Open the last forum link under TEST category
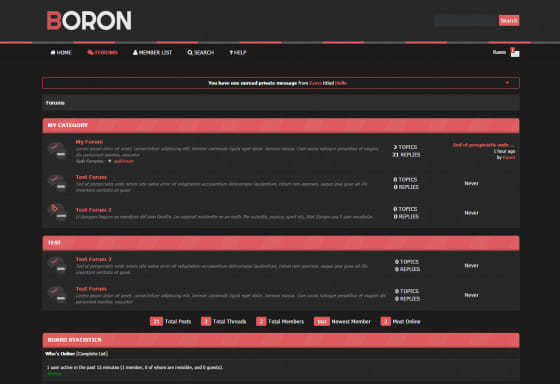 tap(91, 289)
